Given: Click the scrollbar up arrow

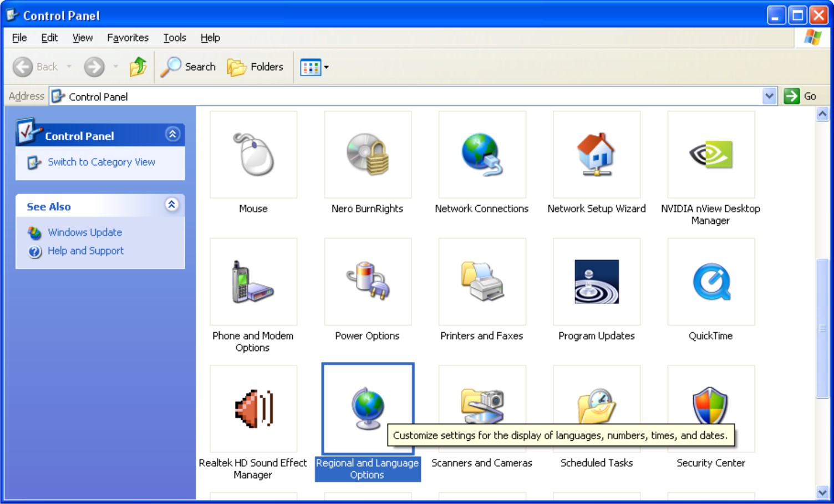Looking at the screenshot, I should (x=822, y=114).
